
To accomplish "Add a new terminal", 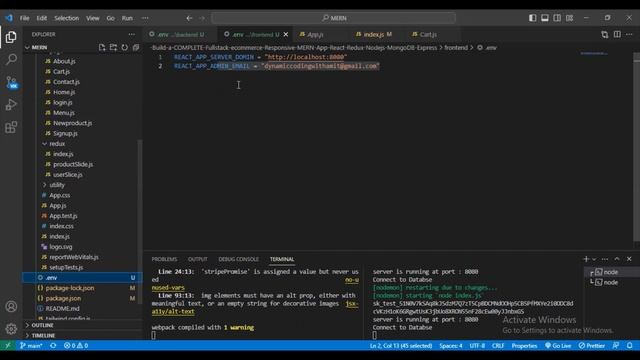I will (586, 259).
